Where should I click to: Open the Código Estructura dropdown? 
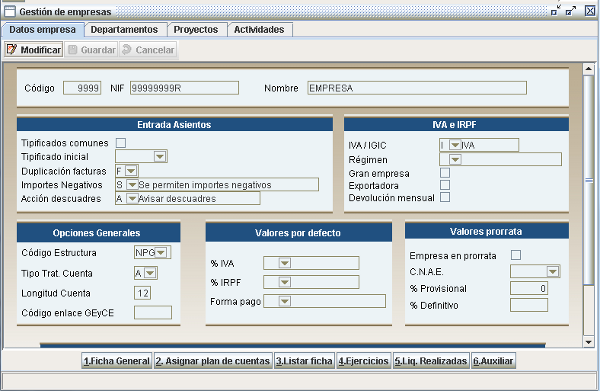coord(161,253)
